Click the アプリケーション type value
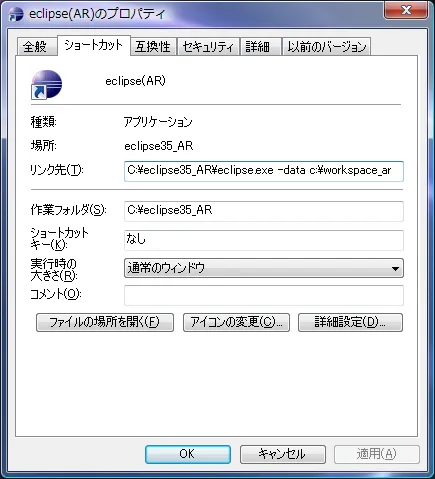 [x=158, y=122]
